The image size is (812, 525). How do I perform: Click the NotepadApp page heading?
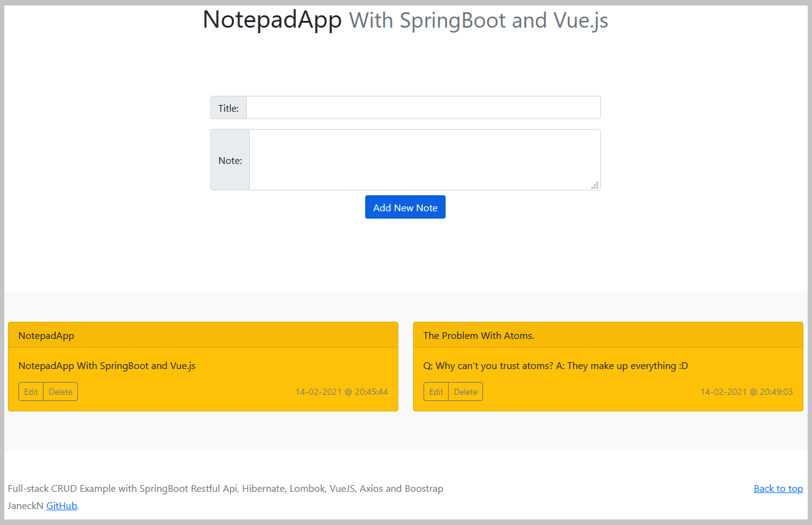(x=272, y=20)
